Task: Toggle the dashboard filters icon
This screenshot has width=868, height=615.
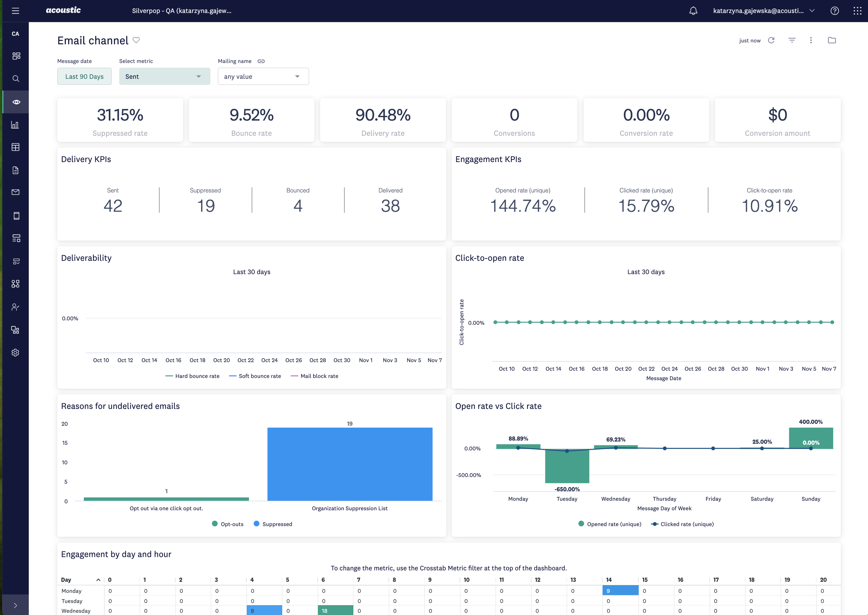Action: coord(792,40)
